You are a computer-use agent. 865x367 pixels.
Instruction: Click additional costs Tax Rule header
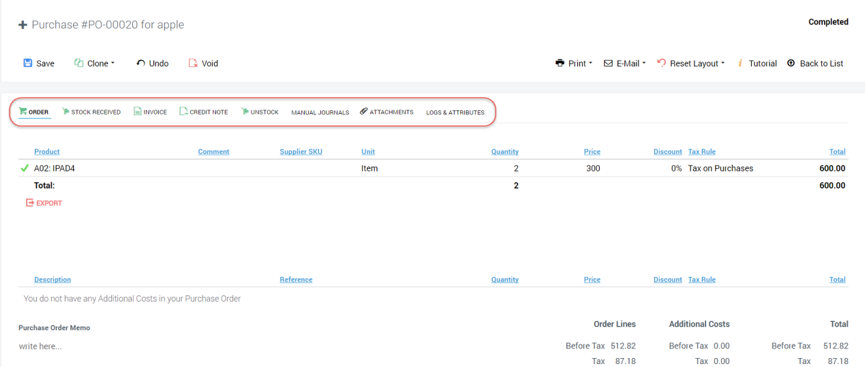(702, 280)
